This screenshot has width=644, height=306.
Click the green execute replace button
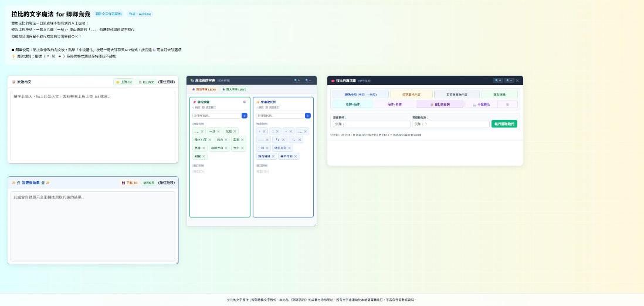(504, 124)
